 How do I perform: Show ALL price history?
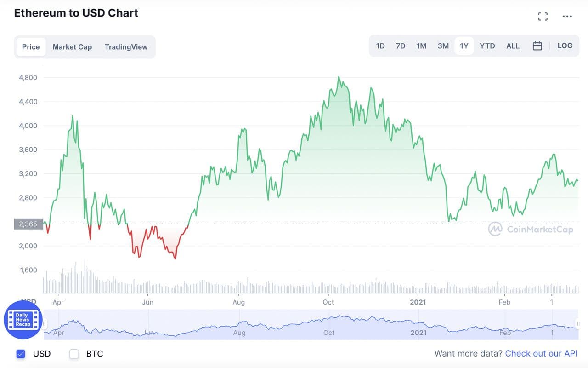[513, 46]
